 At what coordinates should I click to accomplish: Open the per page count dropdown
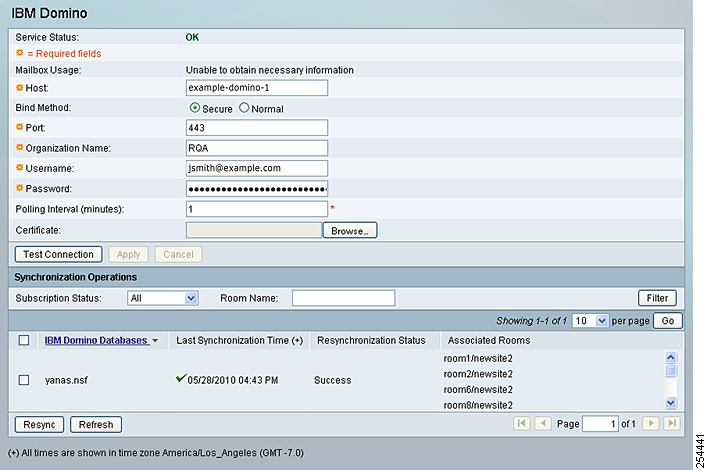click(590, 321)
